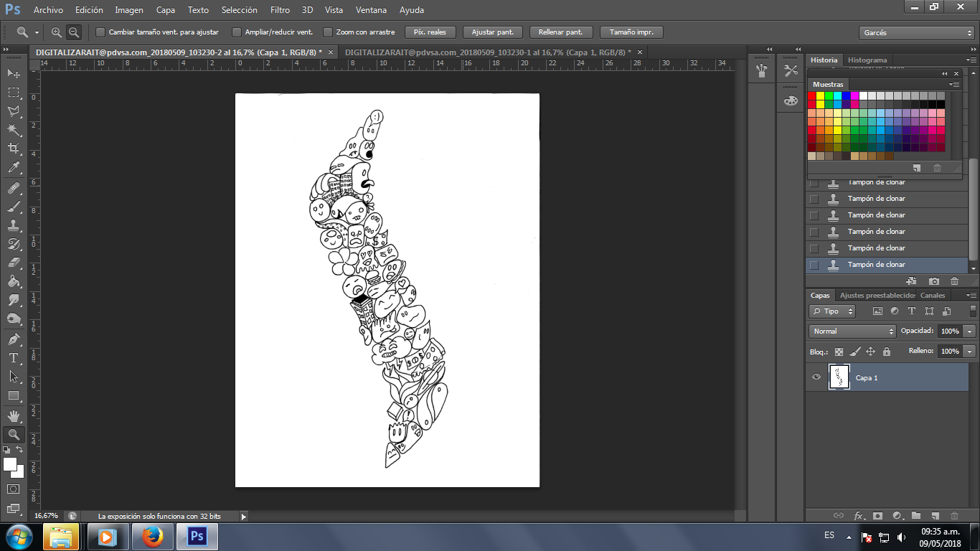This screenshot has width=980, height=551.
Task: Select the Hand tool
Action: point(14,415)
